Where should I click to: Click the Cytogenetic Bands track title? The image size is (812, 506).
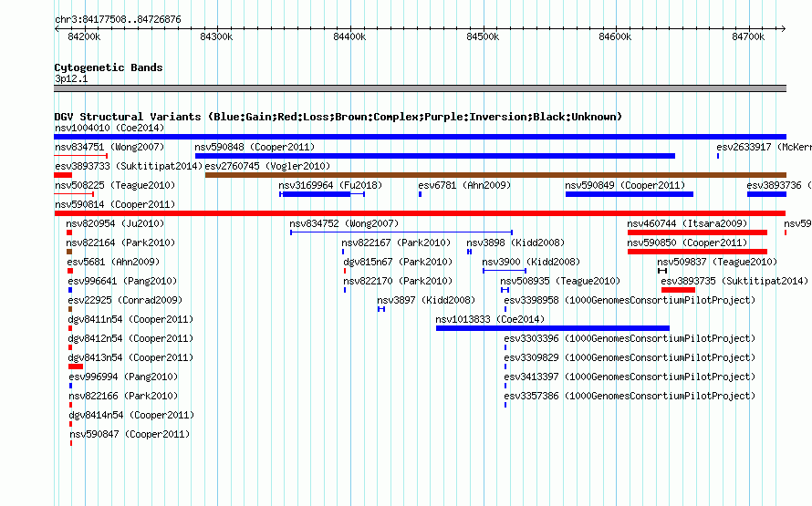[109, 67]
